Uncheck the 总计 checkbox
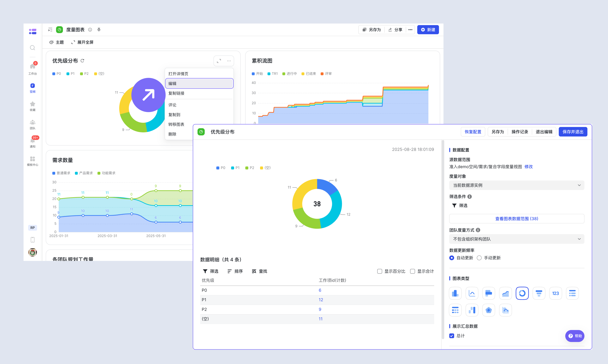This screenshot has height=364, width=608. (x=452, y=336)
